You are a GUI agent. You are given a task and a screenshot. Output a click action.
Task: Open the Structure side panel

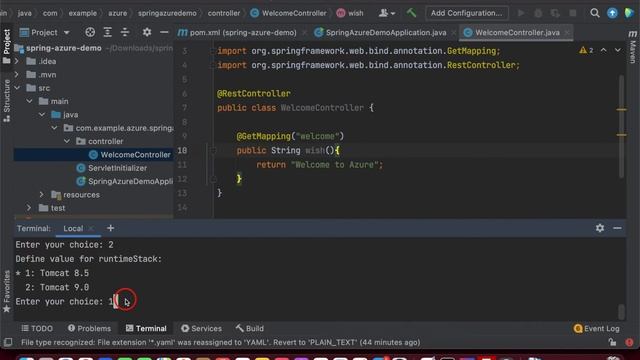(7, 100)
